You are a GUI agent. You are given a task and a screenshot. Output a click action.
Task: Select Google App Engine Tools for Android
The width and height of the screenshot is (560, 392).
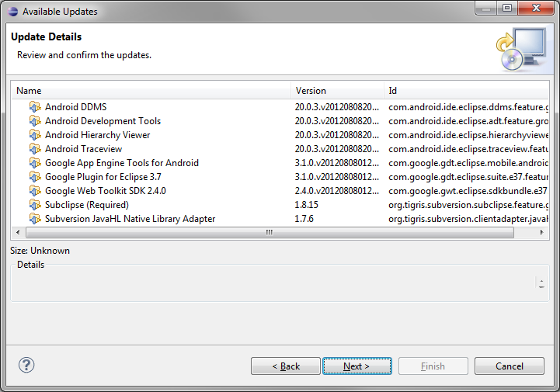[x=122, y=163]
